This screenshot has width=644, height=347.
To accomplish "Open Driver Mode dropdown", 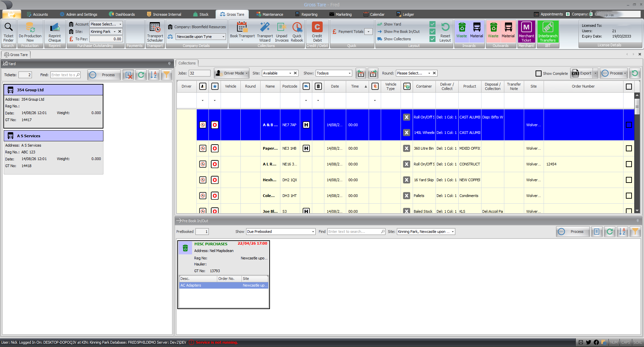I will [232, 73].
